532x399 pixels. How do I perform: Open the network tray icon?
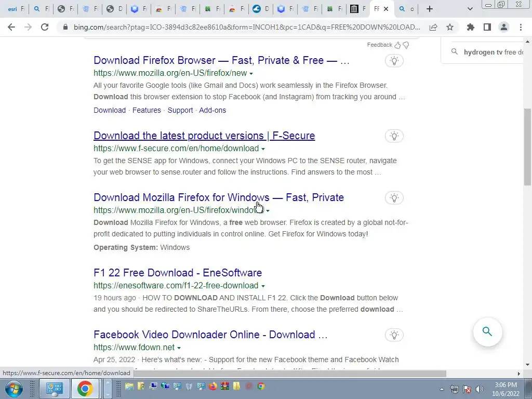(454, 389)
